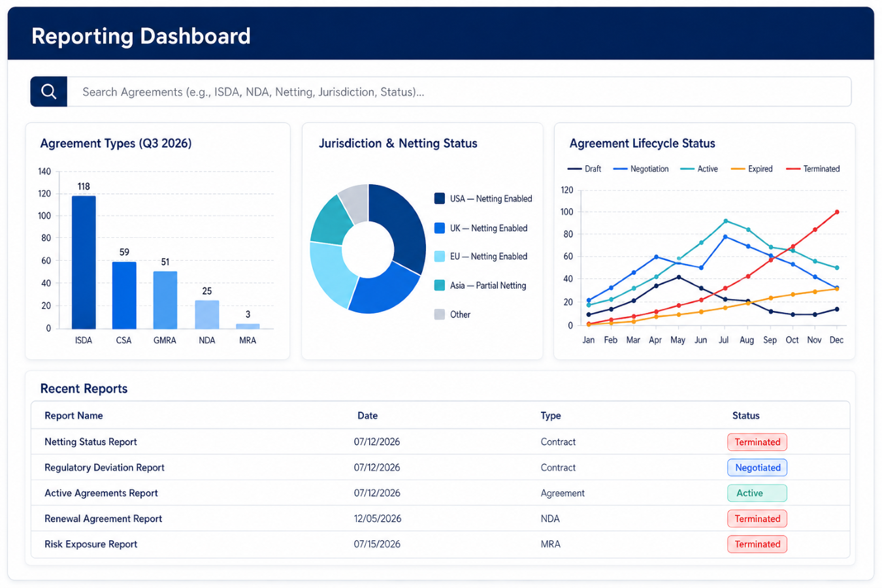The width and height of the screenshot is (882, 588).
Task: Click the short MRA bar in the chart
Action: coord(248,326)
